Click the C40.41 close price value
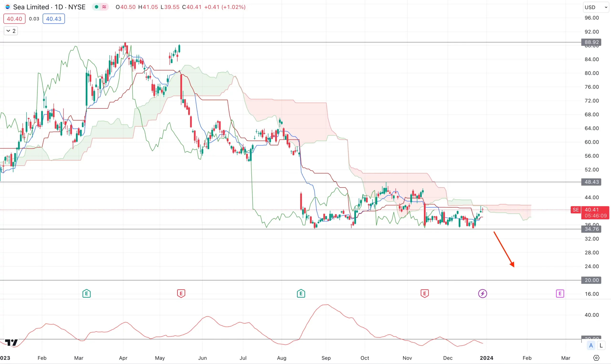The height and width of the screenshot is (364, 611). (x=192, y=7)
